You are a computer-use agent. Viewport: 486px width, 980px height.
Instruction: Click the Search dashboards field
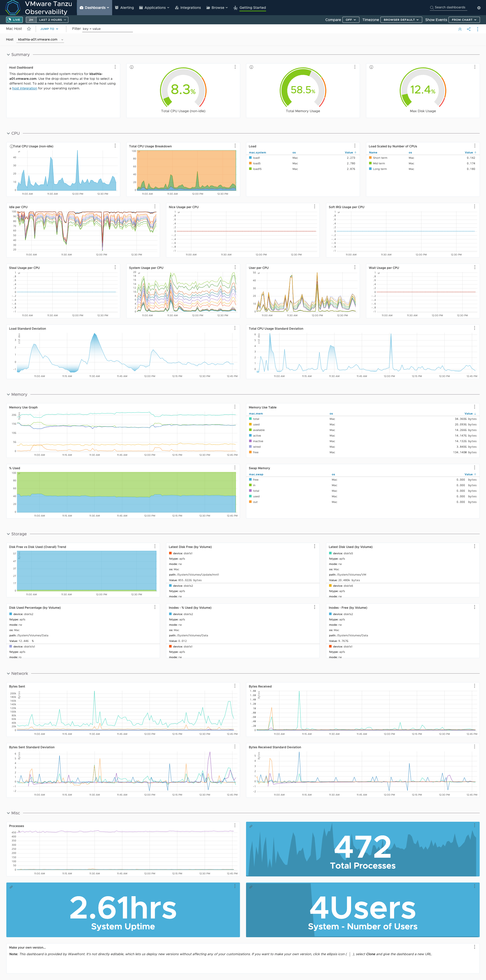coord(448,8)
